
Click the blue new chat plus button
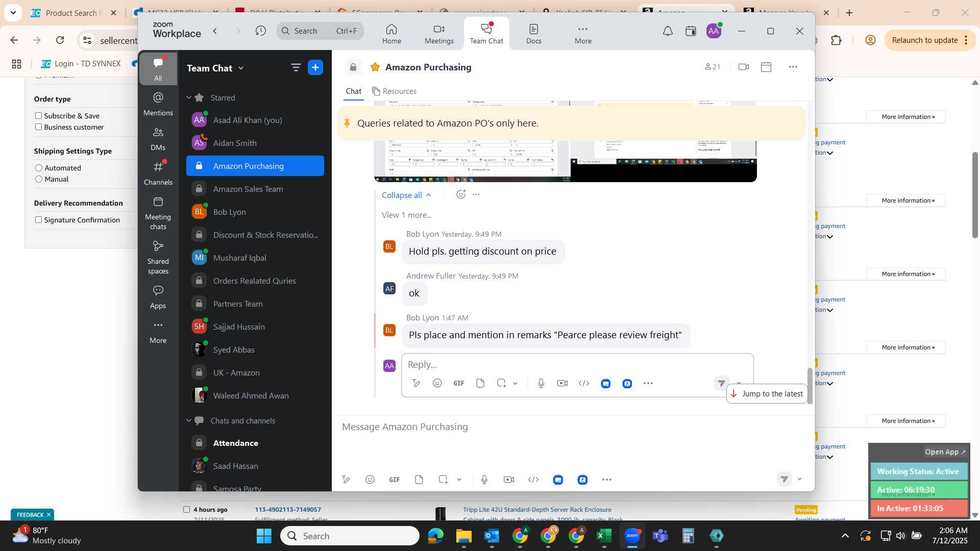click(315, 67)
